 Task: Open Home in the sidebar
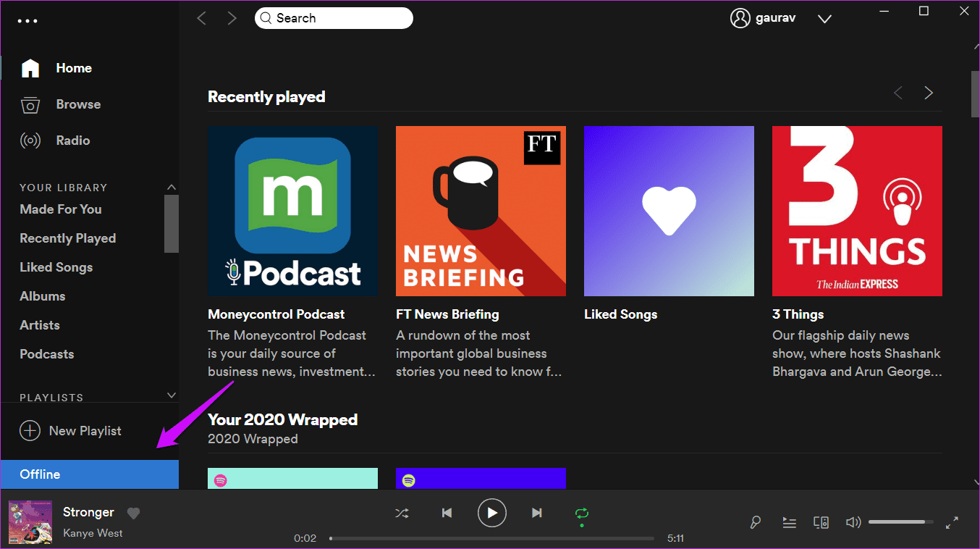coord(74,68)
